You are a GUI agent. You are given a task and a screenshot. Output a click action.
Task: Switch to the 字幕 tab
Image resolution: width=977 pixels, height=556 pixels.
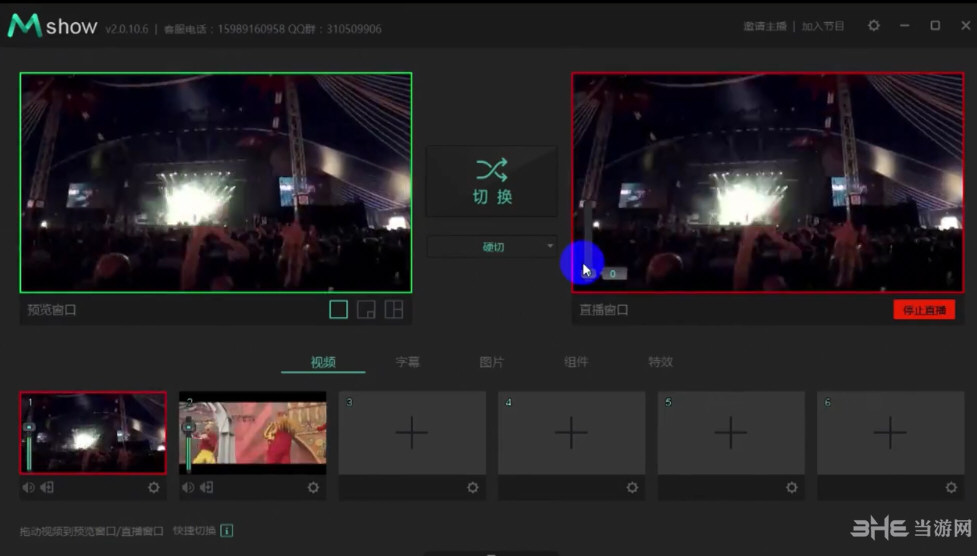pyautogui.click(x=407, y=362)
